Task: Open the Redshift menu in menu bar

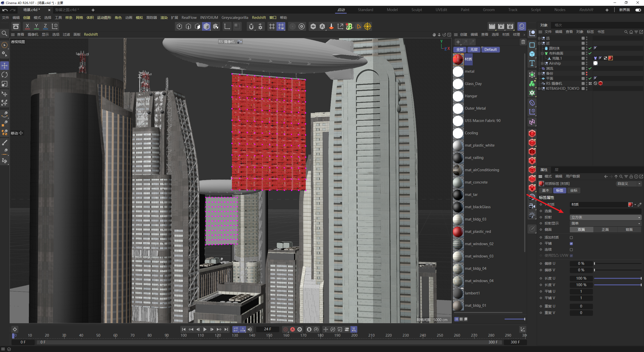Action: point(259,18)
